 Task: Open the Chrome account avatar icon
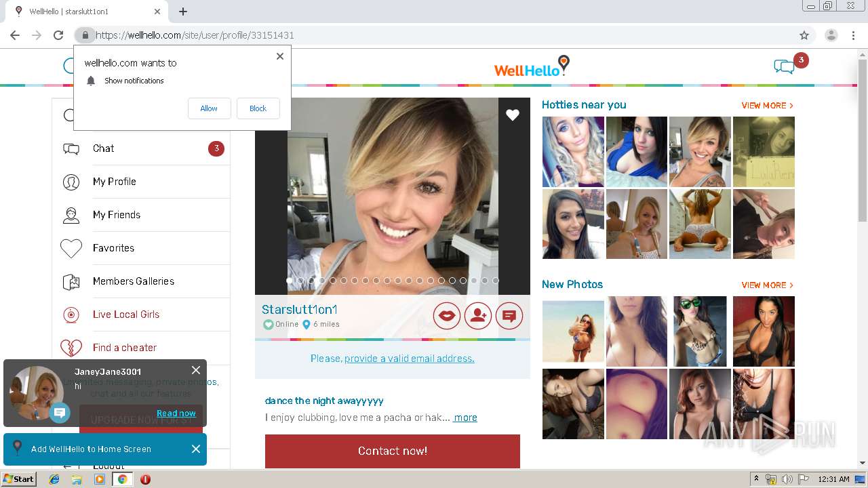(x=831, y=35)
